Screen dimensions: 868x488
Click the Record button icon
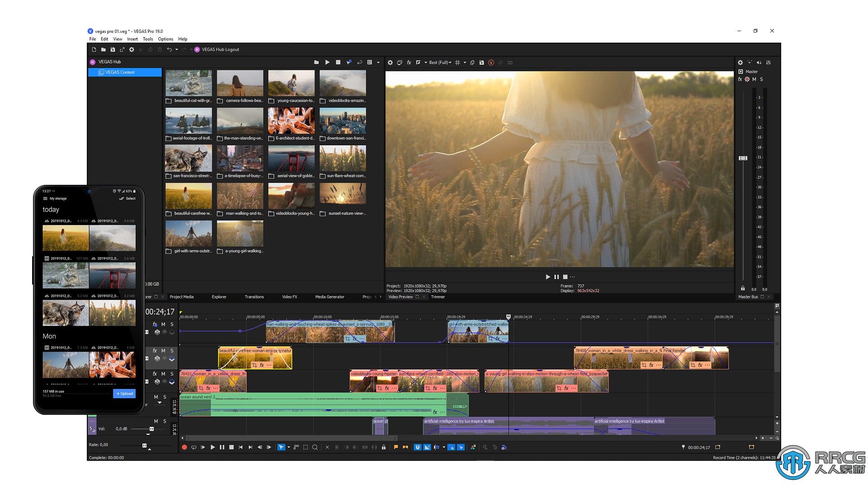[x=183, y=447]
